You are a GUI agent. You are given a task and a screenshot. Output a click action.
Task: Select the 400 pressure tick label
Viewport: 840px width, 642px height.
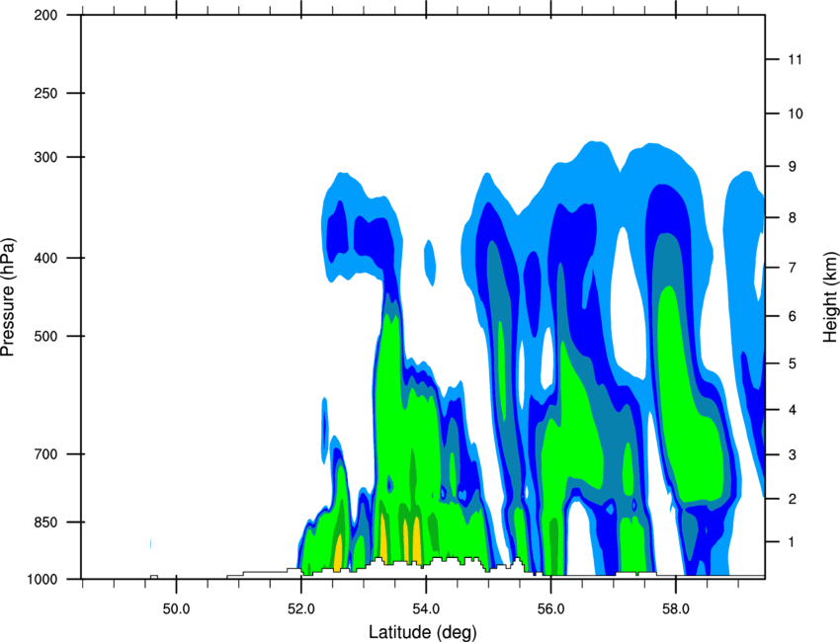click(x=45, y=258)
